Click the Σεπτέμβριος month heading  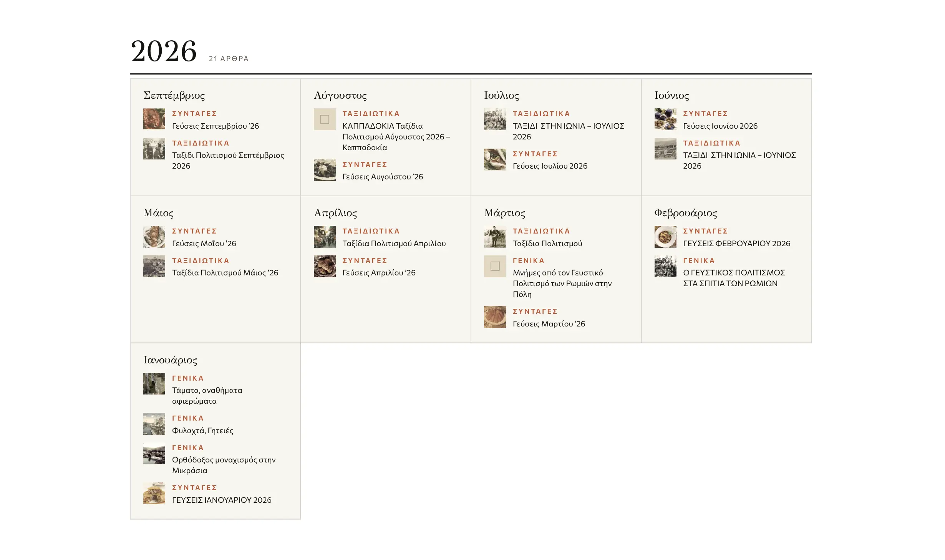point(174,95)
